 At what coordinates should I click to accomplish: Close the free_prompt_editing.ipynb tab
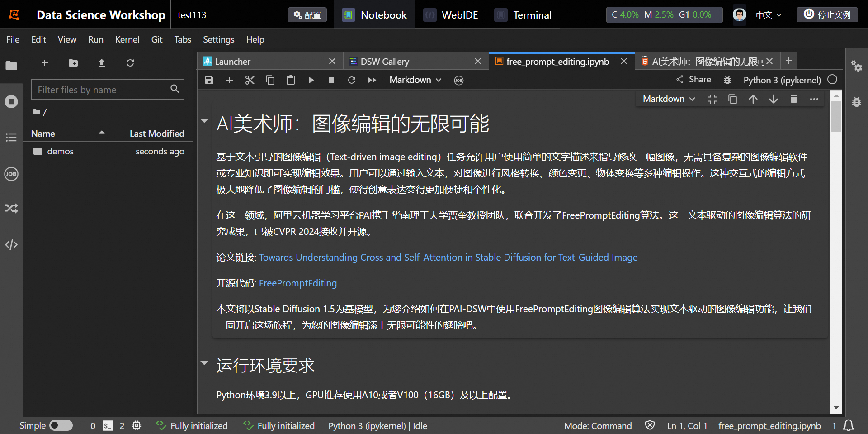[x=624, y=61]
